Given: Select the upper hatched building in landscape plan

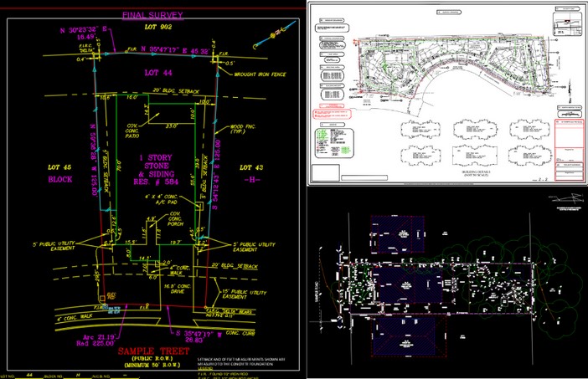Looking at the screenshot, I should click(397, 234).
